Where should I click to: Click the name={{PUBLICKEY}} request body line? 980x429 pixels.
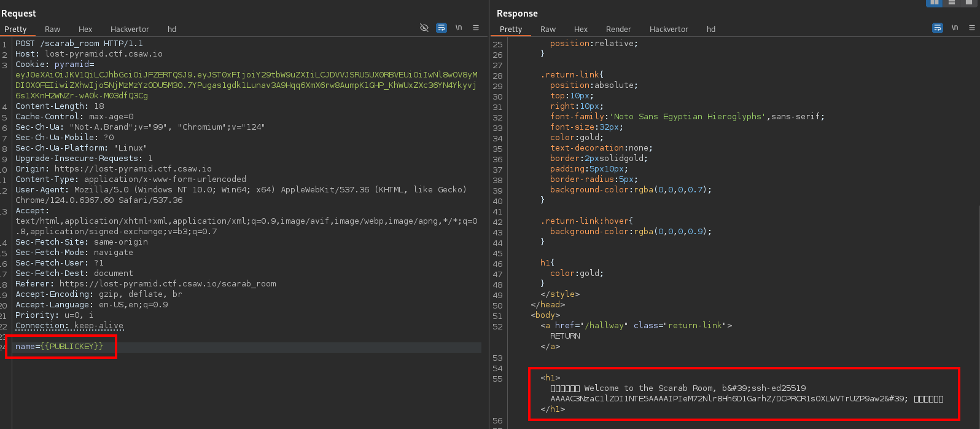pos(59,347)
